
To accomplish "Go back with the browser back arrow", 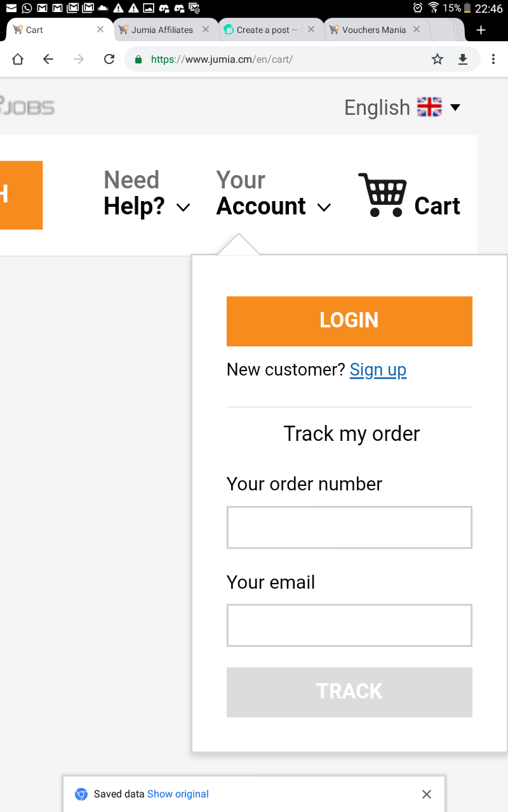I will pos(48,59).
